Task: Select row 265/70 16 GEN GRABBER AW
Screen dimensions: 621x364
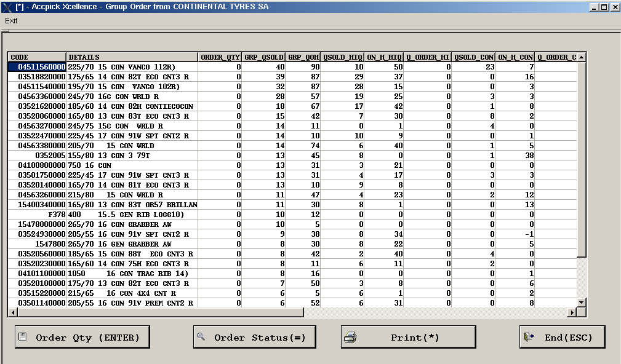Action: [292, 244]
